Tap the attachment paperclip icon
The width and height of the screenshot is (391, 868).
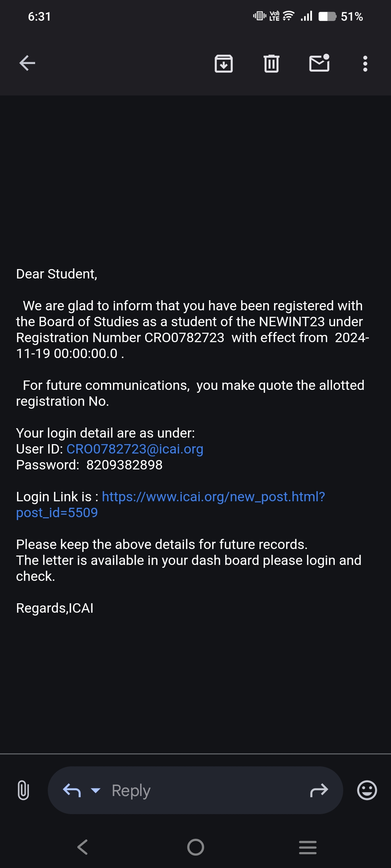(x=23, y=790)
